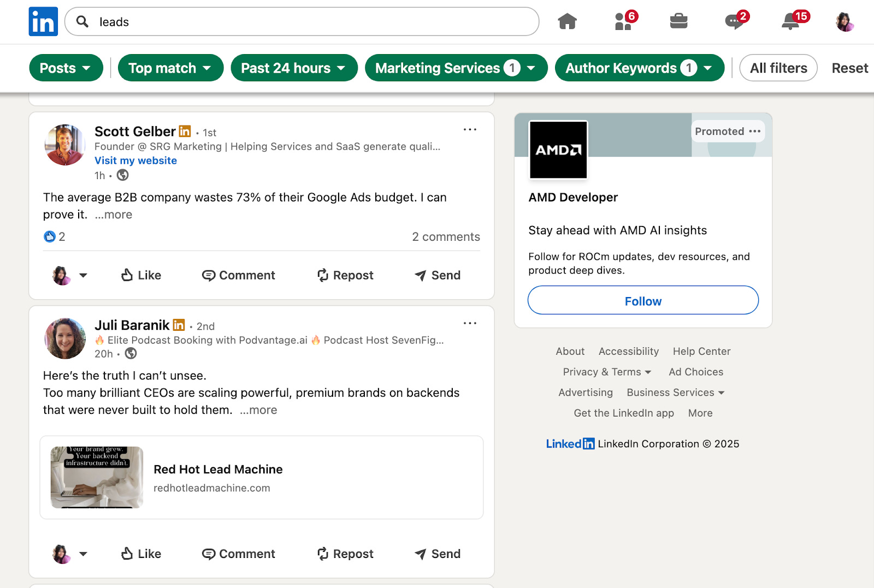Open profile avatar menu in top bar
874x588 pixels.
845,22
